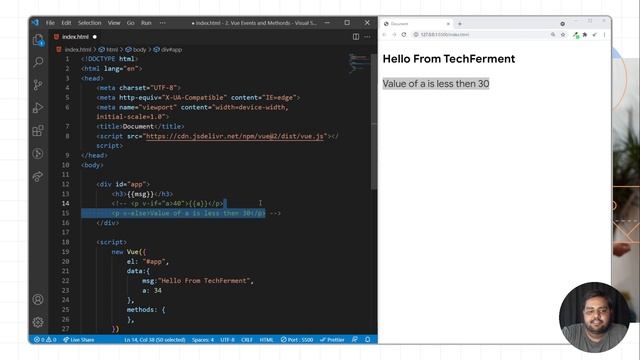Open the vue.js CDN link in code
This screenshot has height=360, width=640.
235,136
